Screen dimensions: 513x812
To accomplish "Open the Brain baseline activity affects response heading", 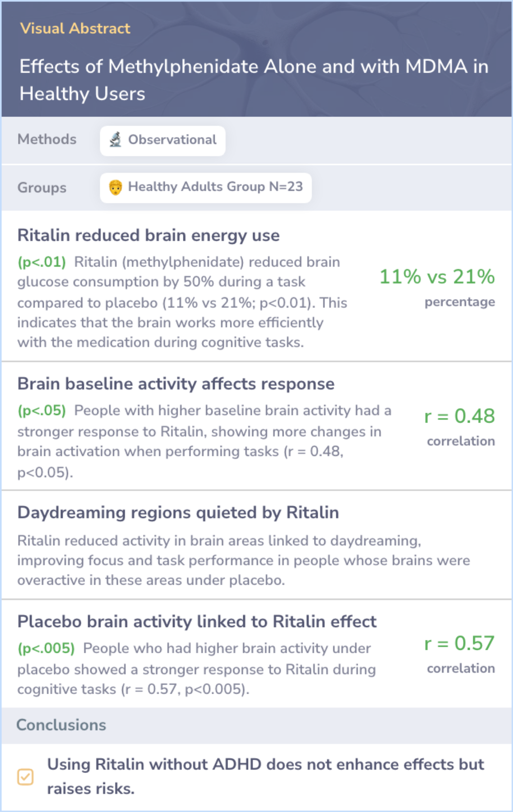I will pos(176,384).
